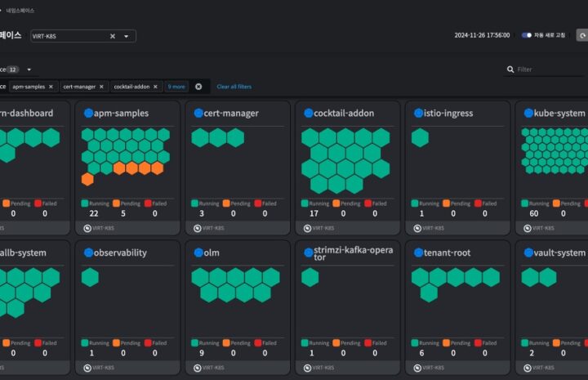Click the blue icon next to kube-system

[528, 113]
